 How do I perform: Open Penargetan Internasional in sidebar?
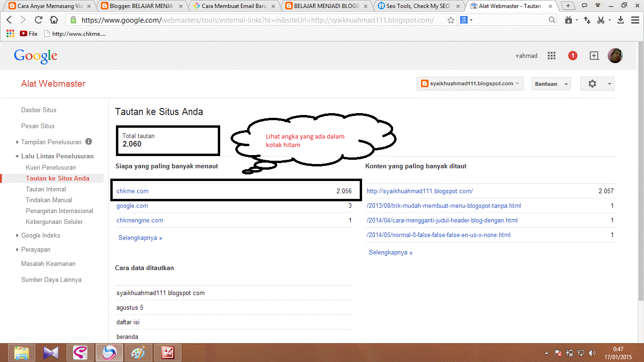coord(60,211)
